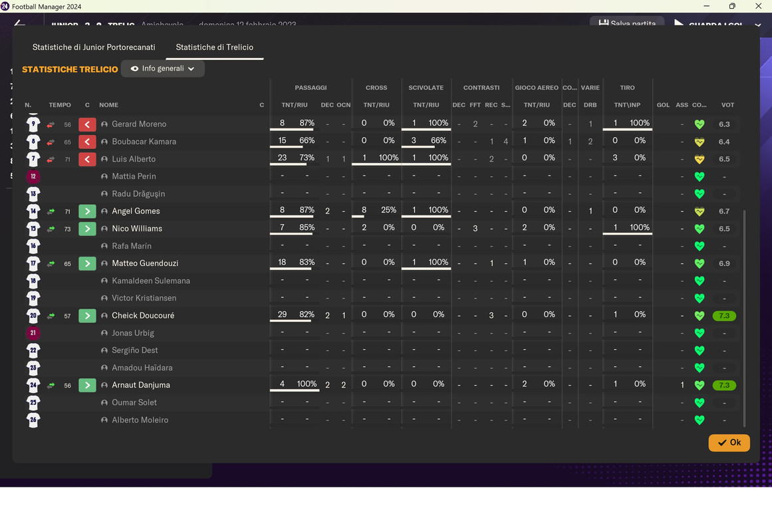Click the Statistiche Trelicio heading
The width and height of the screenshot is (772, 532).
click(70, 69)
